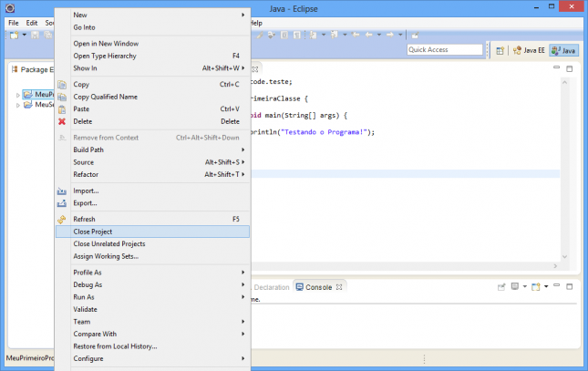
Task: Select Copy in the context menu
Action: tap(152, 85)
